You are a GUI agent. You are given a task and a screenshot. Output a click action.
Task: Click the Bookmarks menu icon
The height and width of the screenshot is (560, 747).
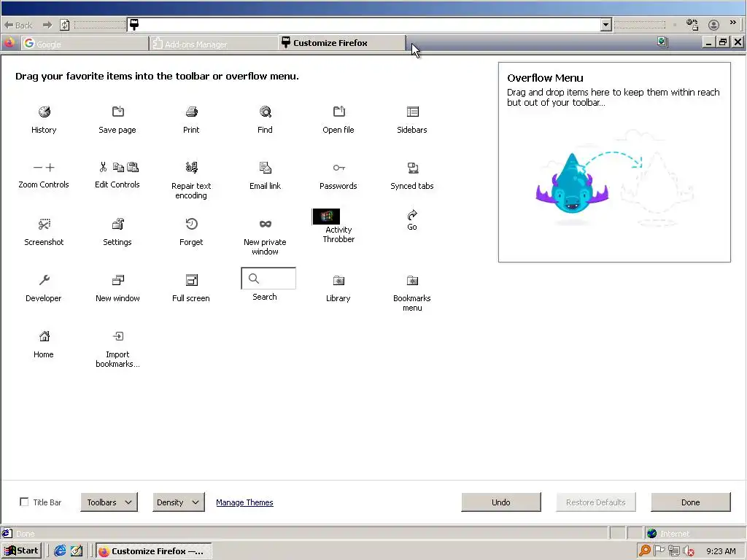click(x=413, y=281)
